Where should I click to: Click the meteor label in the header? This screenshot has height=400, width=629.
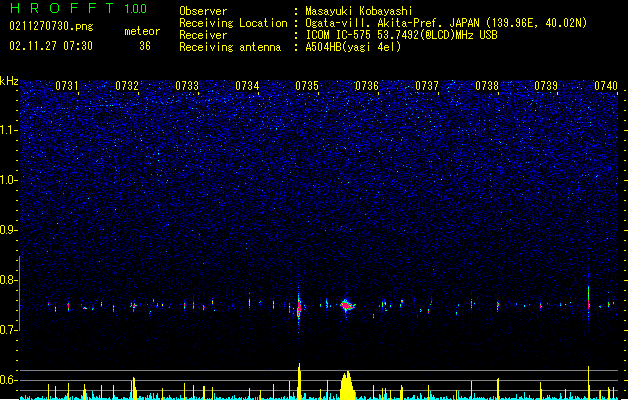tap(142, 31)
